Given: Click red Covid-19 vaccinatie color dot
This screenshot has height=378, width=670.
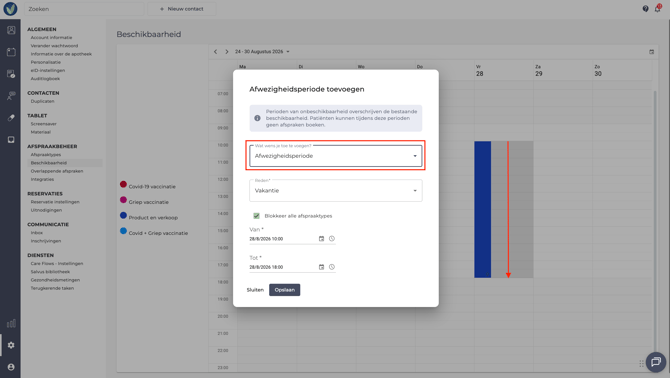Looking at the screenshot, I should (x=123, y=185).
